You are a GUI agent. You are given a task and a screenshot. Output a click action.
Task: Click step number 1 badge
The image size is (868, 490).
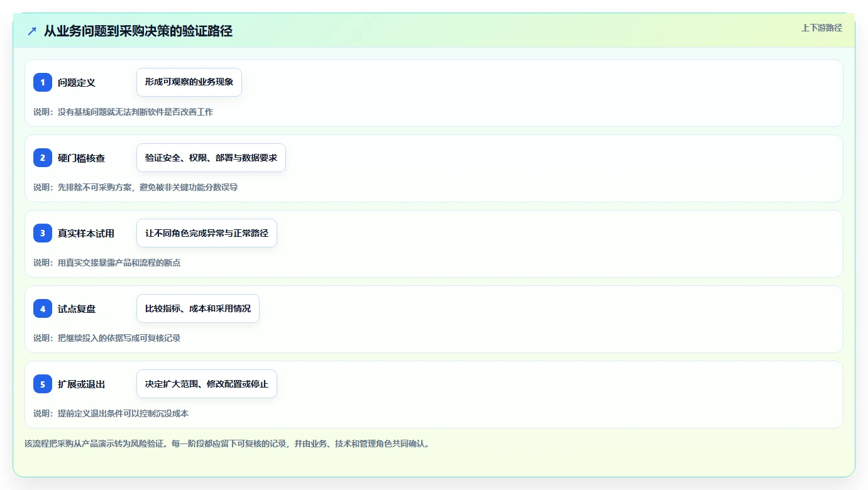tap(43, 82)
